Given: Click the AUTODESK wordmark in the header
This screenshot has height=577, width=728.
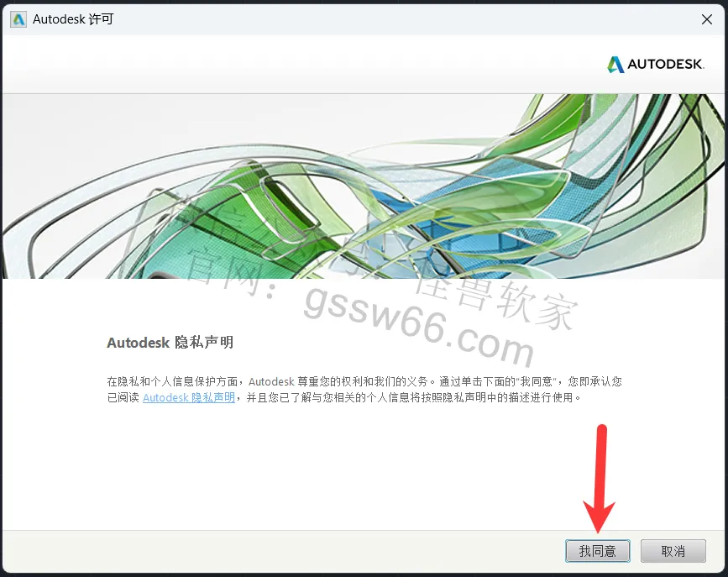Looking at the screenshot, I should tap(666, 64).
